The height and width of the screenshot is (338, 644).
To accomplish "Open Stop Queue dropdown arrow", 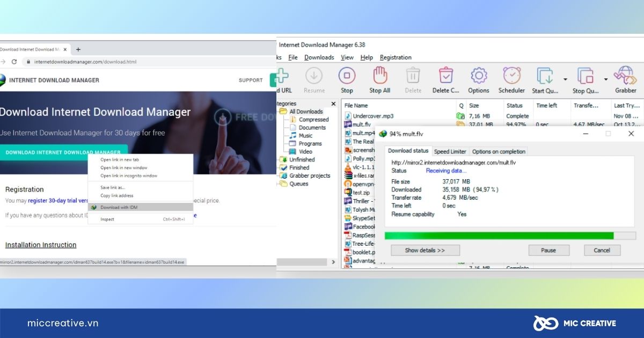I will tap(605, 79).
